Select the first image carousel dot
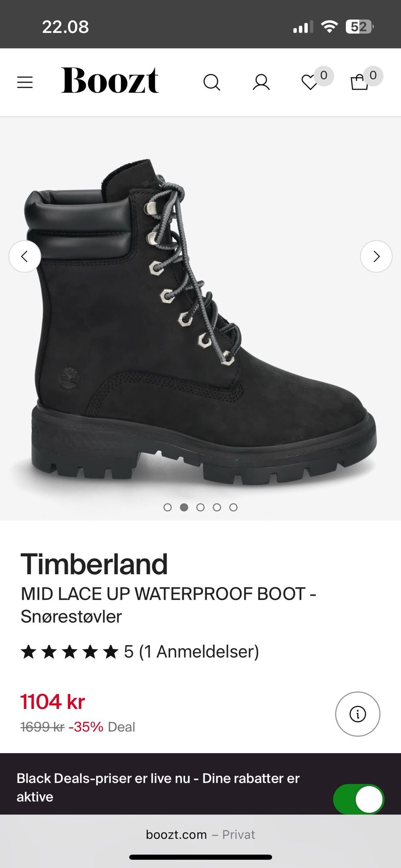 point(168,507)
